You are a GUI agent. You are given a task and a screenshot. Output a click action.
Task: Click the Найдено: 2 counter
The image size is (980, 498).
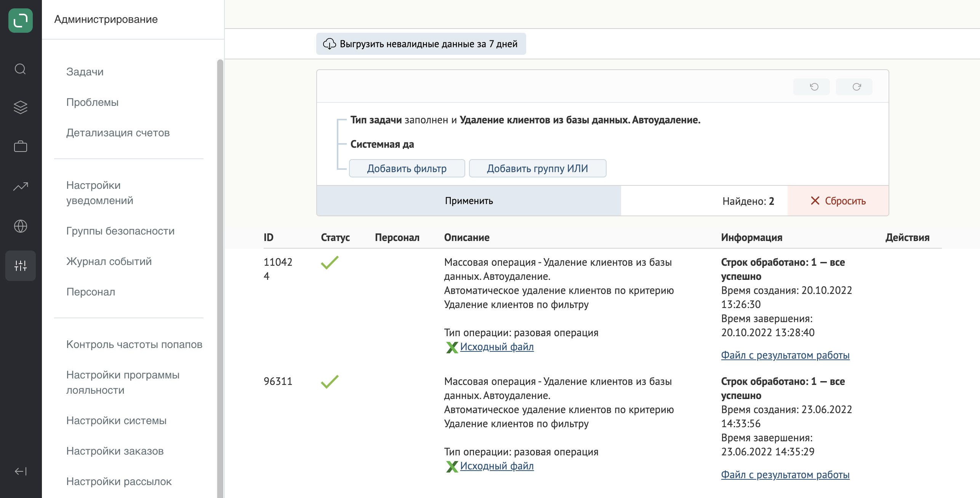point(748,201)
